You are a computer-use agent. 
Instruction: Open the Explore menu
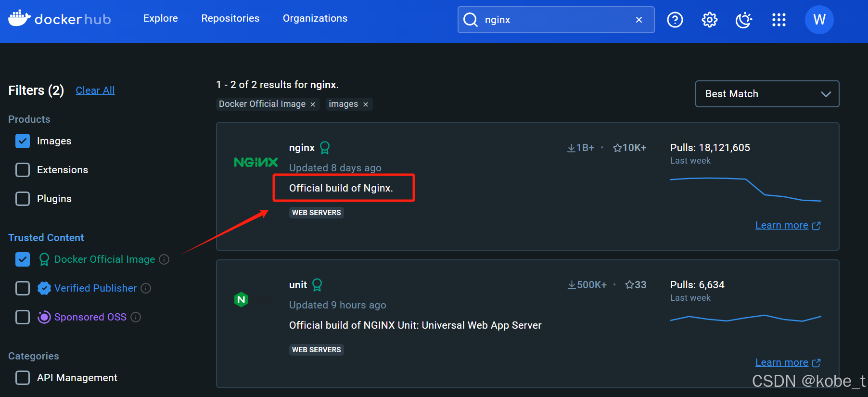161,18
